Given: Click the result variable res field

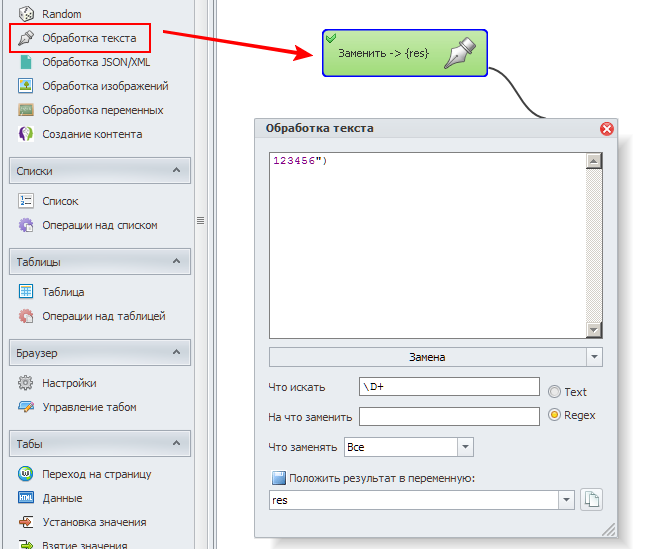Looking at the screenshot, I should tap(414, 500).
